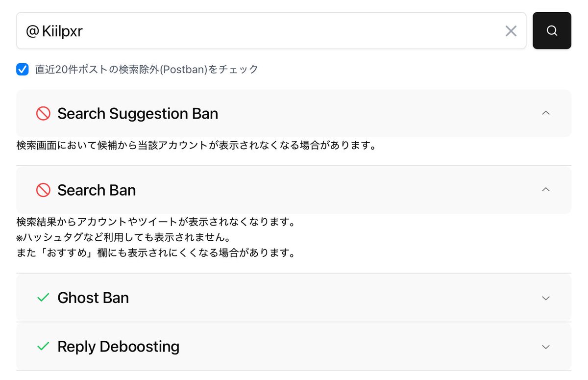Open the Reply Deboosting row title
The height and width of the screenshot is (380, 588).
click(x=119, y=346)
